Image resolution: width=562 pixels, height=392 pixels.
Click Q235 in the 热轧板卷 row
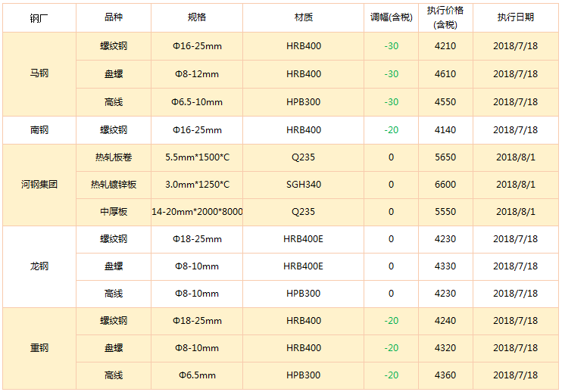click(x=304, y=157)
